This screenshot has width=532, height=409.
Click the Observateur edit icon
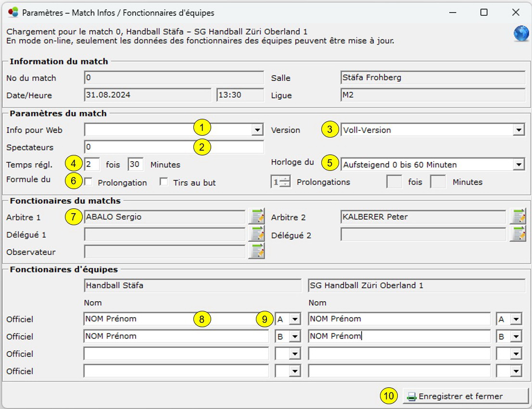pyautogui.click(x=257, y=252)
